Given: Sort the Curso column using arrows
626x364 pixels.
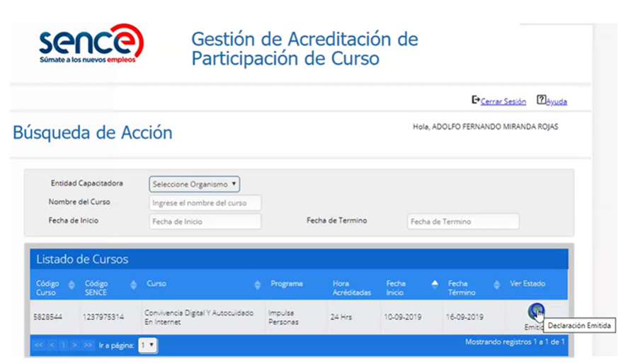Looking at the screenshot, I should click(257, 285).
